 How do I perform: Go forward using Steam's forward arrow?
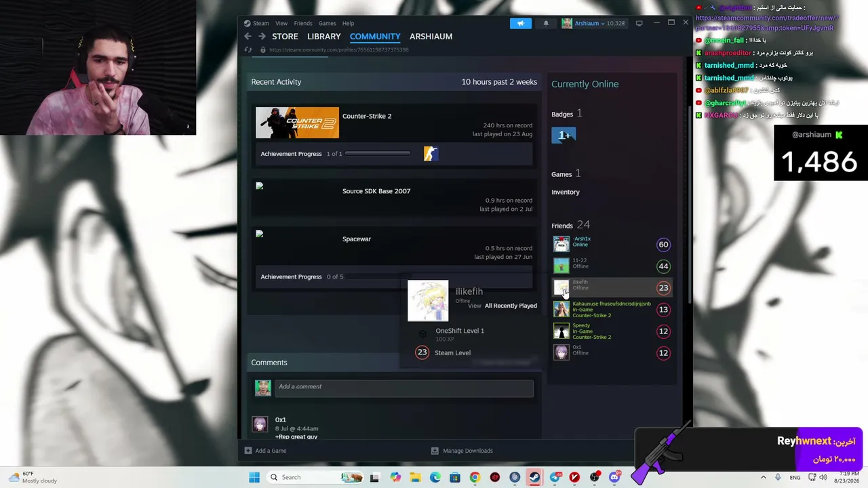(262, 37)
